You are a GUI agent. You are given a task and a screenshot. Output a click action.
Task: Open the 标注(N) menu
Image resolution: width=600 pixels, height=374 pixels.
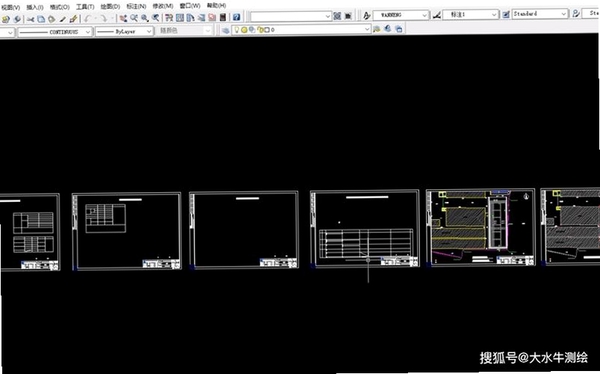point(136,7)
